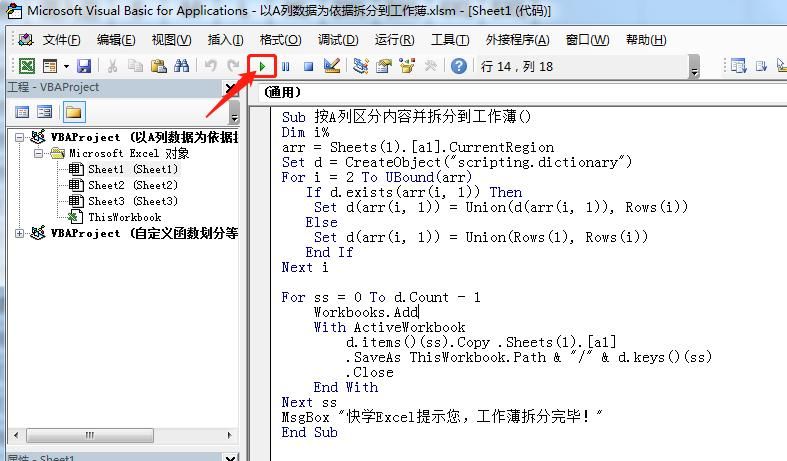Screen dimensions: 787x461
Task: Open Find with the binoculars icon
Action: (181, 66)
